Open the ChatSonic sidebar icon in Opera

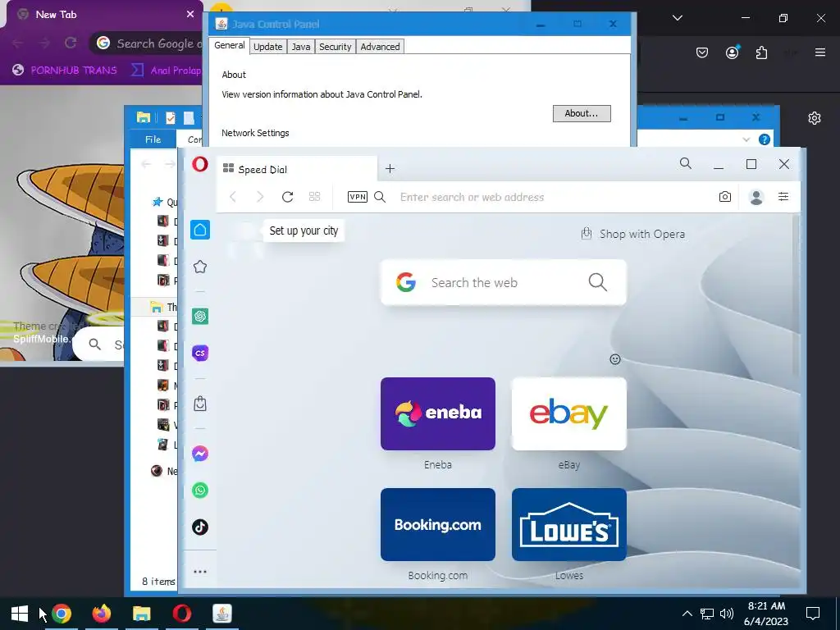coord(200,353)
